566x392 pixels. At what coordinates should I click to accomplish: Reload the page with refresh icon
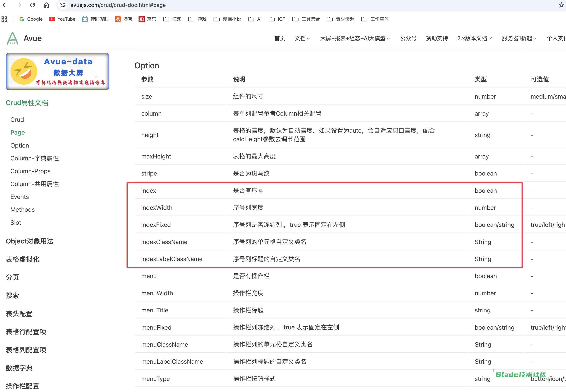pyautogui.click(x=32, y=5)
